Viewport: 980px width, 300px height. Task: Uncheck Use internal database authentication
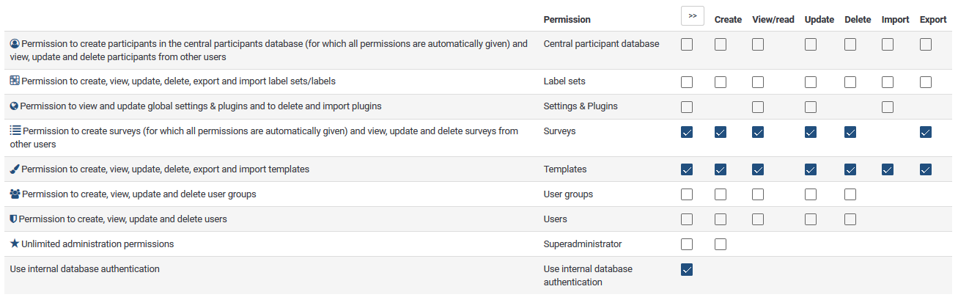[687, 269]
